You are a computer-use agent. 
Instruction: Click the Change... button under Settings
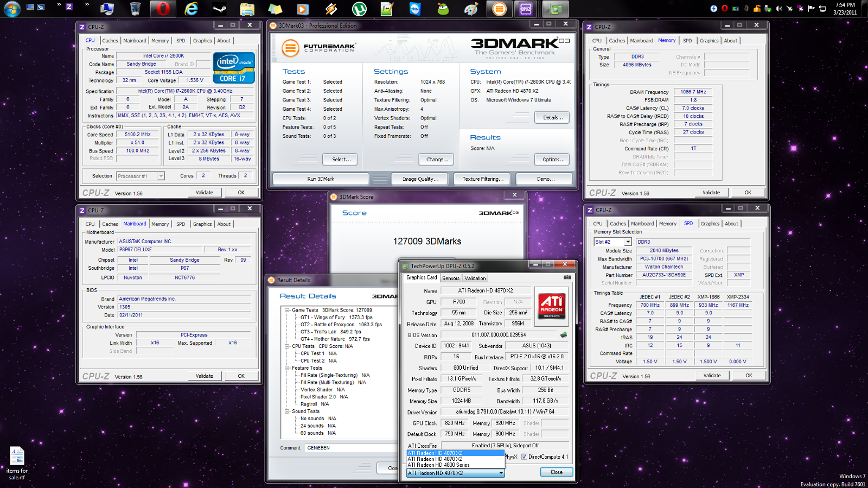tap(437, 160)
